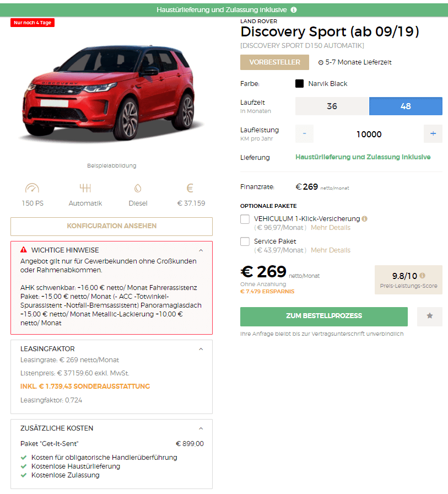Viewport: 448px width, 494px height.
Task: Collapse the Zusätzliche Kosten panel
Action: pos(201,428)
